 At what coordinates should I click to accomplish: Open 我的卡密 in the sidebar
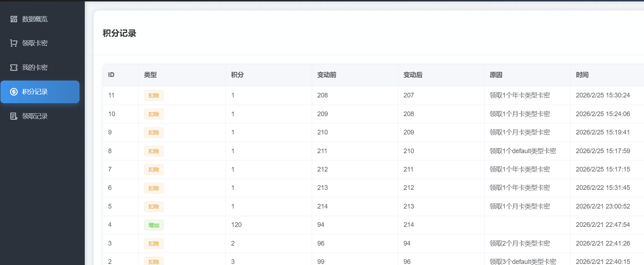click(x=35, y=68)
